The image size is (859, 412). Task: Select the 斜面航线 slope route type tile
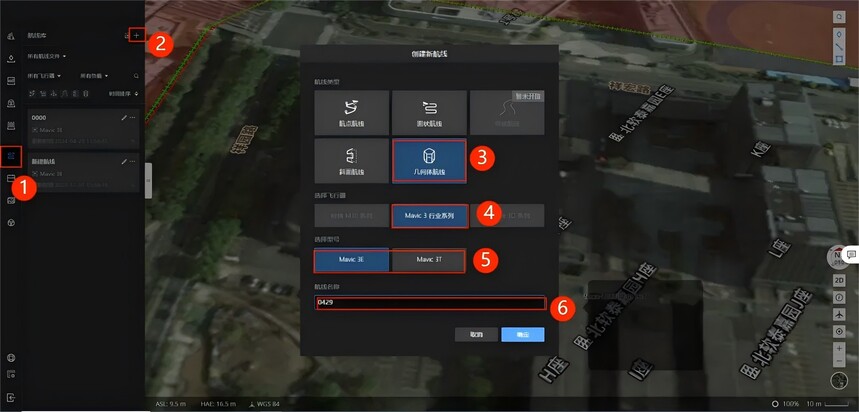352,161
